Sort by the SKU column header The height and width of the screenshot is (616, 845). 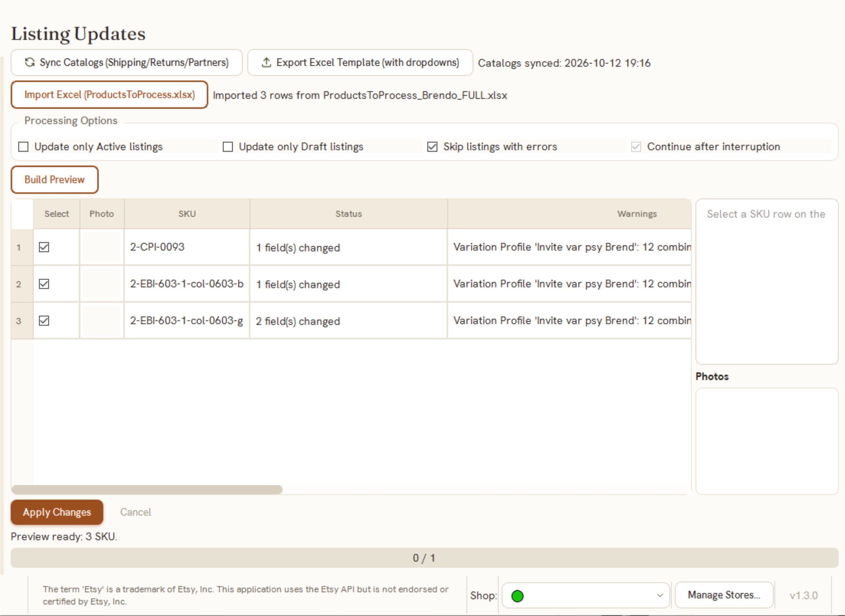coord(187,214)
